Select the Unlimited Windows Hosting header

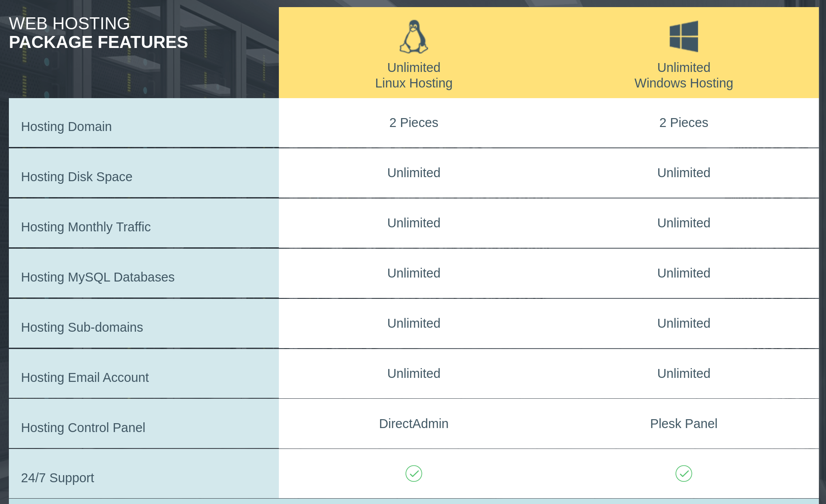pos(683,75)
